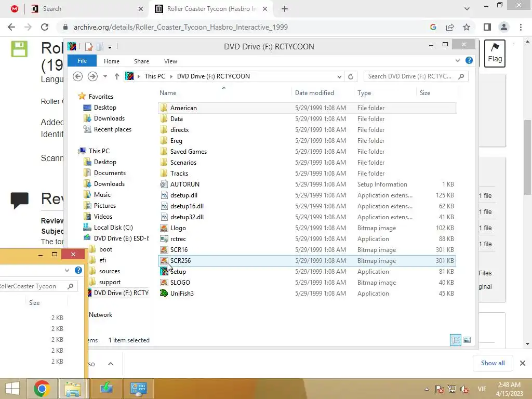The height and width of the screenshot is (399, 532).
Task: Select the SLOGO bitmap icon
Action: click(x=164, y=282)
